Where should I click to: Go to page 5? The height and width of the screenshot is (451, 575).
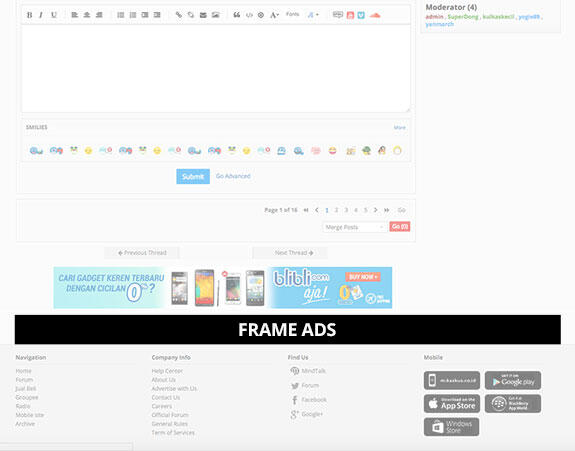[x=366, y=210]
